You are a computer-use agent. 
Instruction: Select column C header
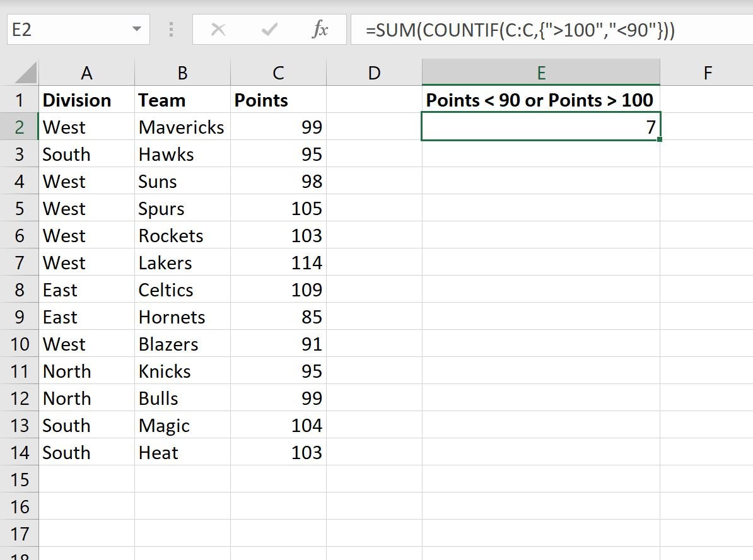click(x=279, y=73)
